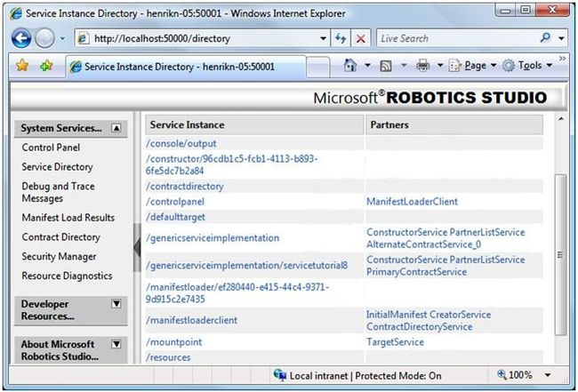Open the /resources service link

168,357
